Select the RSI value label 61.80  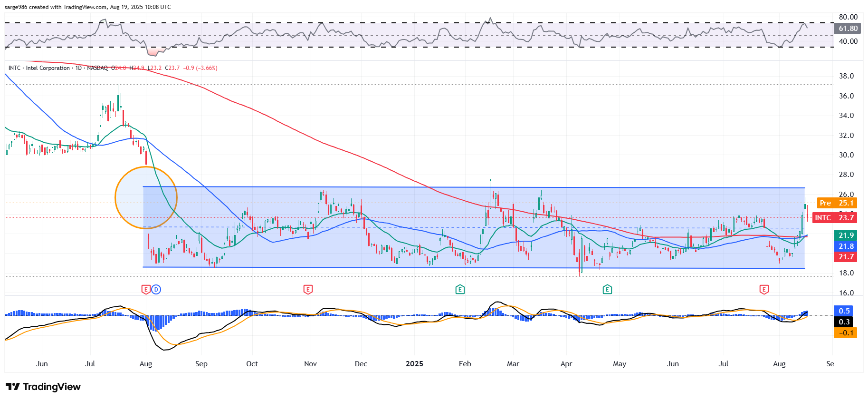pyautogui.click(x=848, y=29)
